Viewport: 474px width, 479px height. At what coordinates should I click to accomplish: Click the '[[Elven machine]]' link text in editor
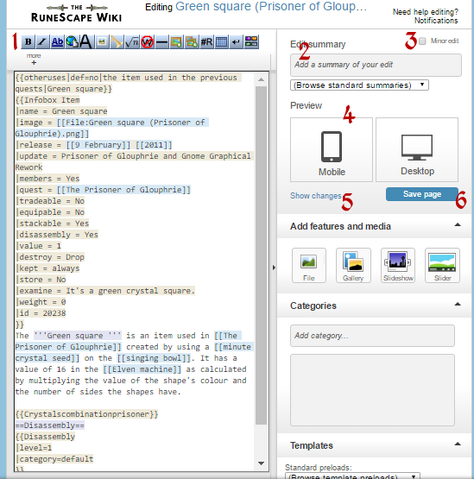tap(142, 369)
